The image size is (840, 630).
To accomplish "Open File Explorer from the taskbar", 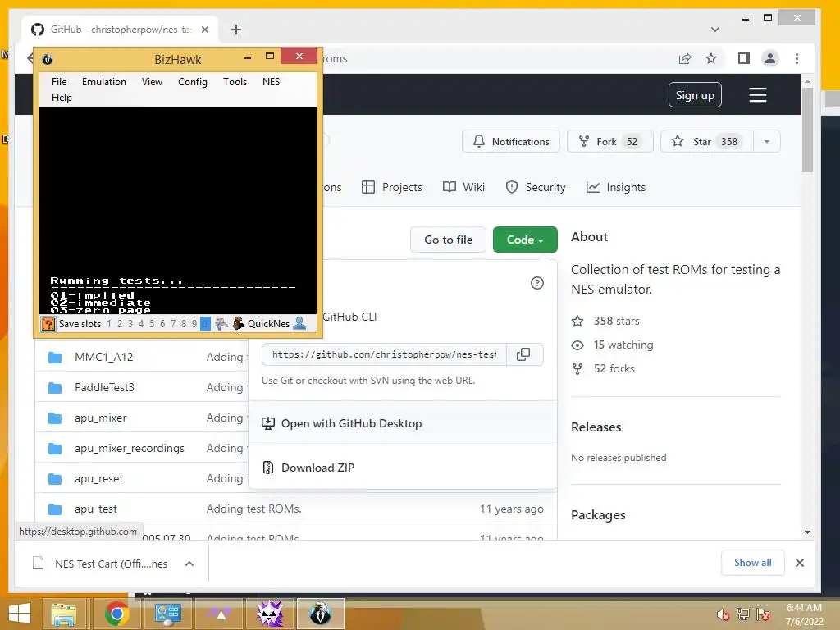I will pos(64,614).
